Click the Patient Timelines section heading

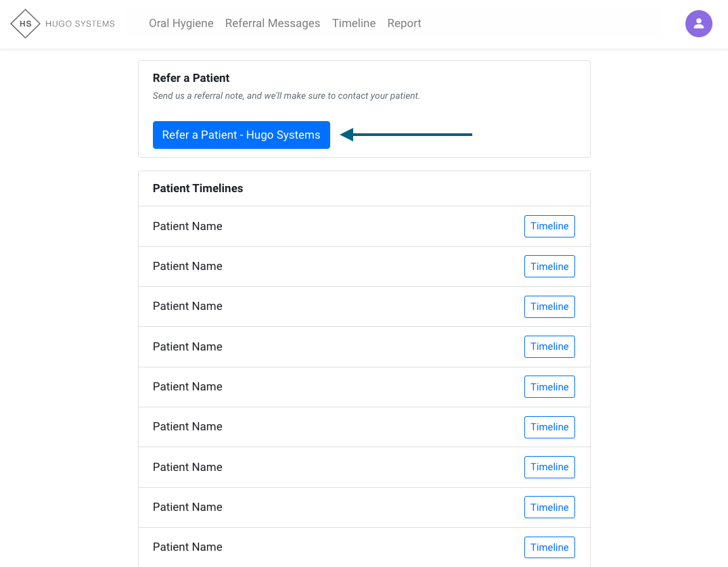tap(198, 189)
